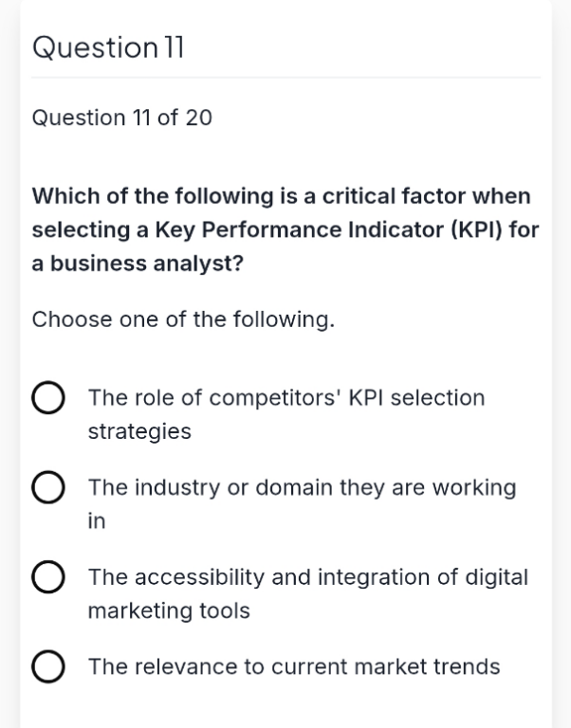Click the "Question 11" heading

pos(108,47)
